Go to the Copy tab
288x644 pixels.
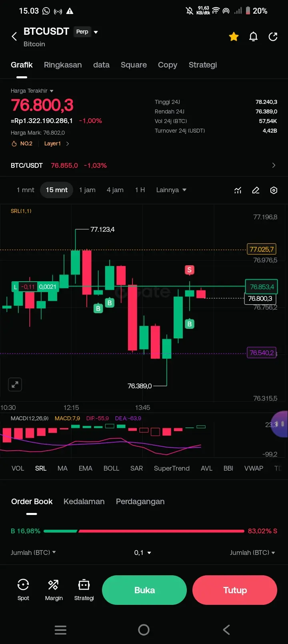pyautogui.click(x=168, y=65)
